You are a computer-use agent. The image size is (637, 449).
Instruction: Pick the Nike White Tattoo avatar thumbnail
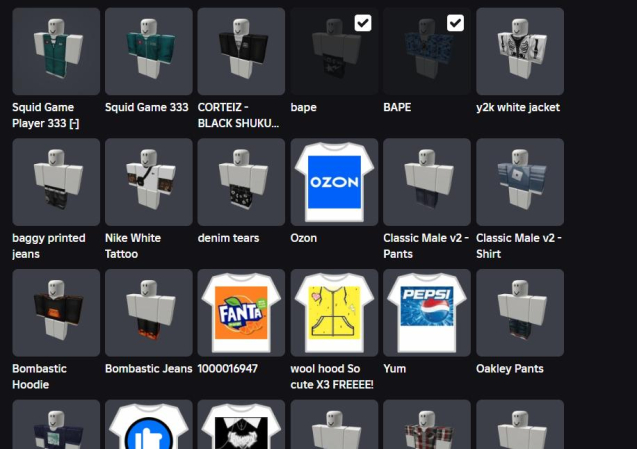148,182
